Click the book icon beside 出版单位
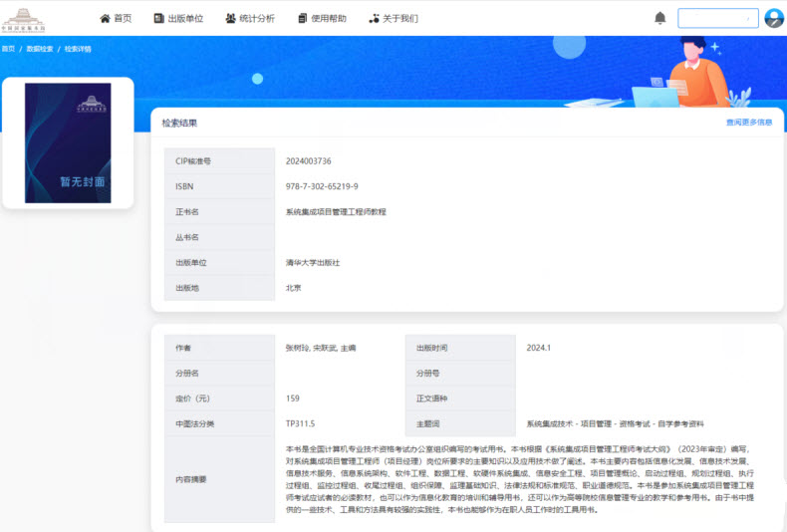 pyautogui.click(x=158, y=19)
